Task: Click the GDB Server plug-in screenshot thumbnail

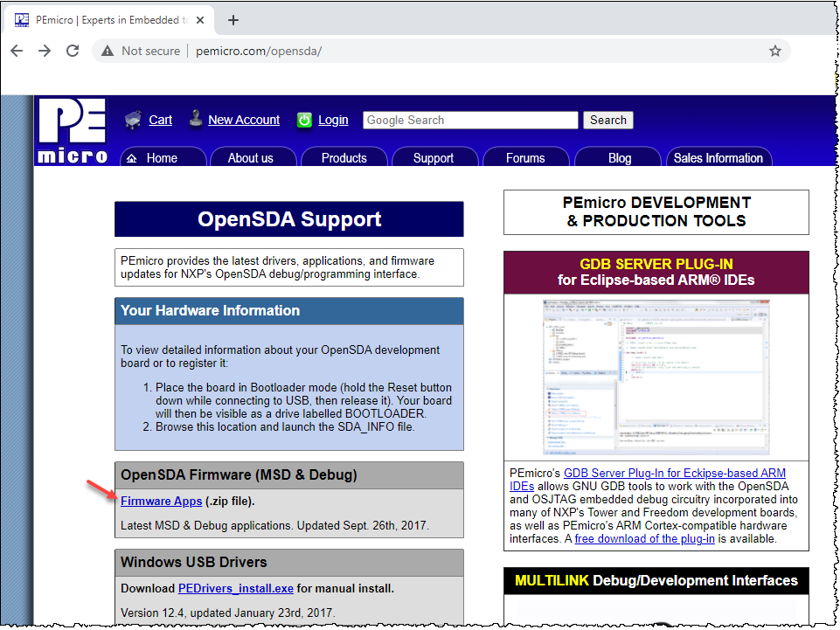Action: [656, 377]
